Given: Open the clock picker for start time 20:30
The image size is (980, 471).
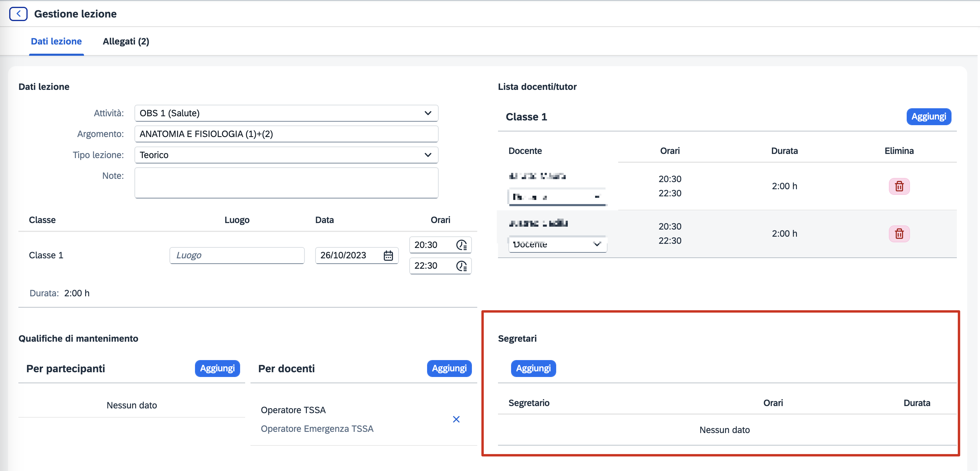Looking at the screenshot, I should coord(461,245).
